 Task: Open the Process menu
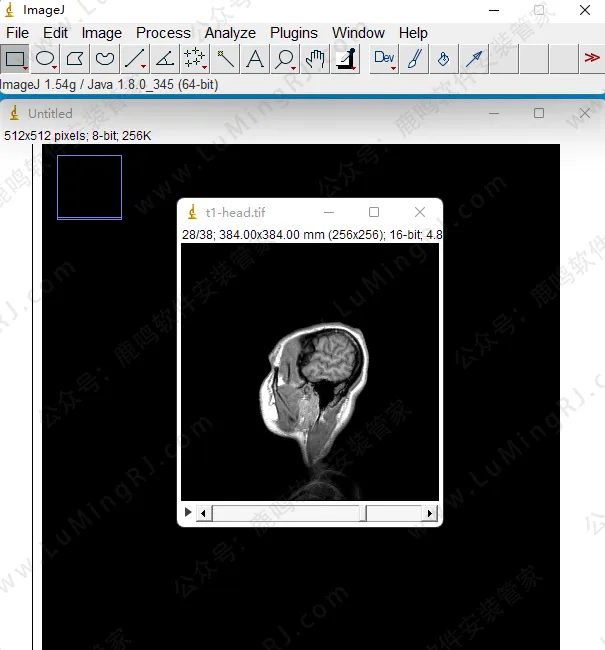point(163,33)
